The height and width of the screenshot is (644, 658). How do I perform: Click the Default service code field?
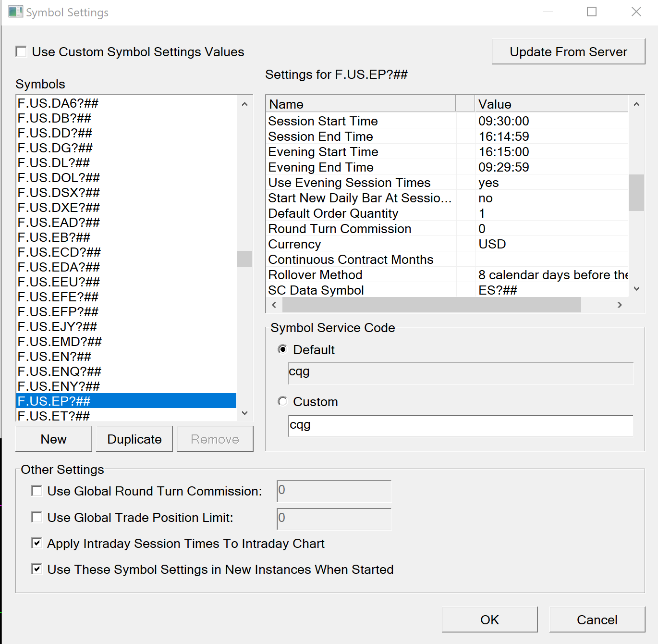tap(461, 373)
